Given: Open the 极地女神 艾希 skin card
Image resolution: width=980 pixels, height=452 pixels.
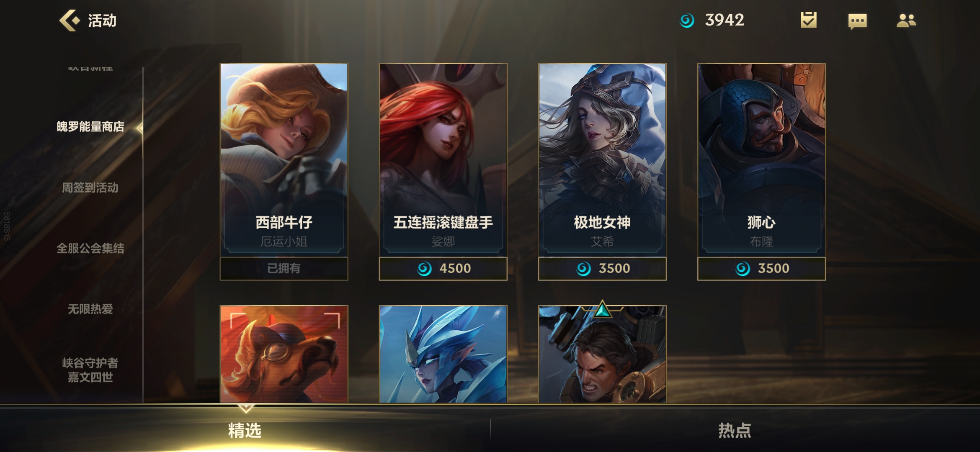Looking at the screenshot, I should 602,160.
